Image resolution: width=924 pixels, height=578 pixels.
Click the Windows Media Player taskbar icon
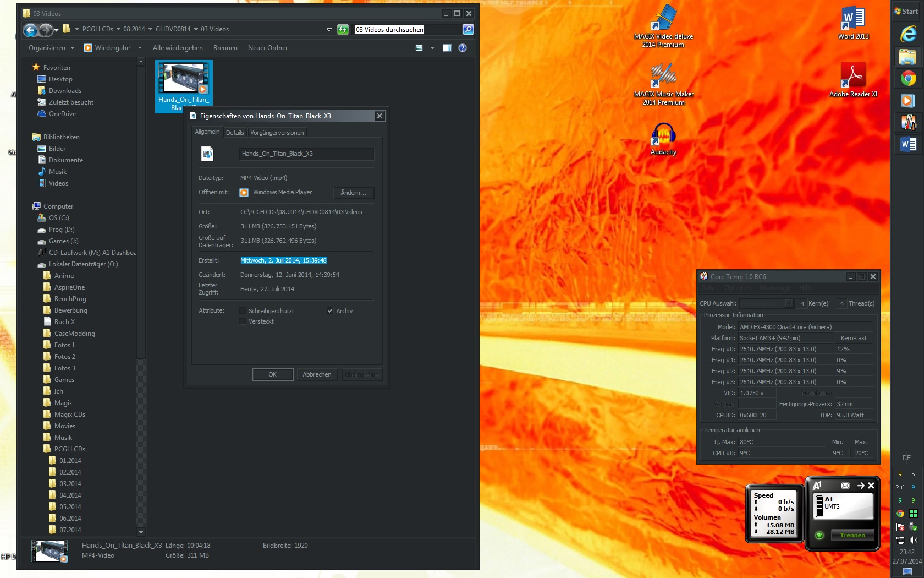tap(908, 101)
